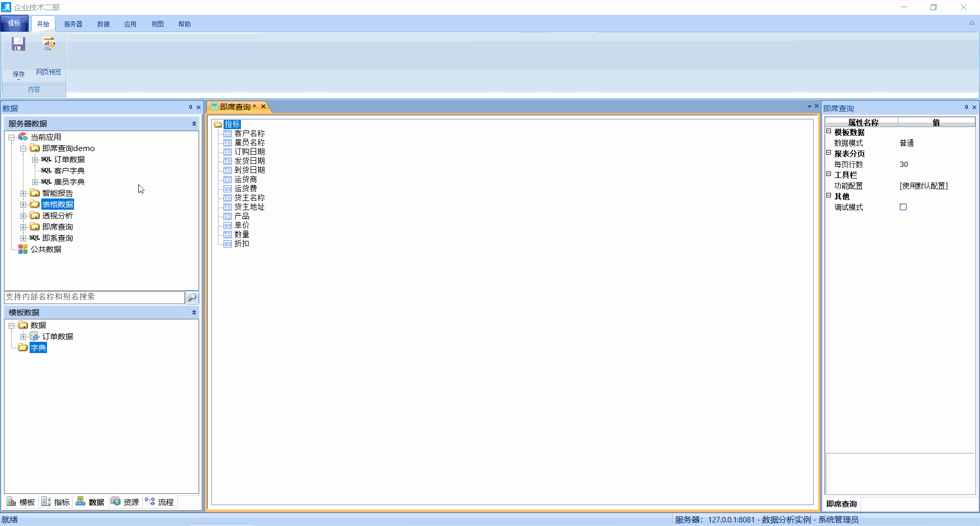This screenshot has width=980, height=526.
Task: Collapse the 即席查询demo folder
Action: point(23,148)
